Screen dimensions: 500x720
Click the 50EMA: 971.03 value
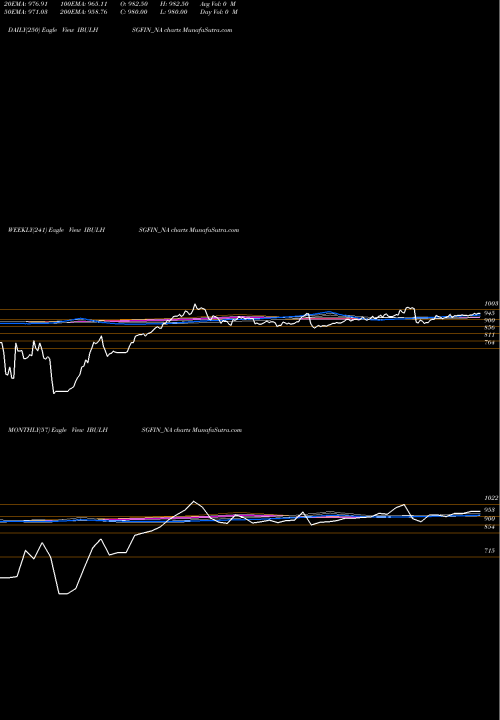[24, 12]
